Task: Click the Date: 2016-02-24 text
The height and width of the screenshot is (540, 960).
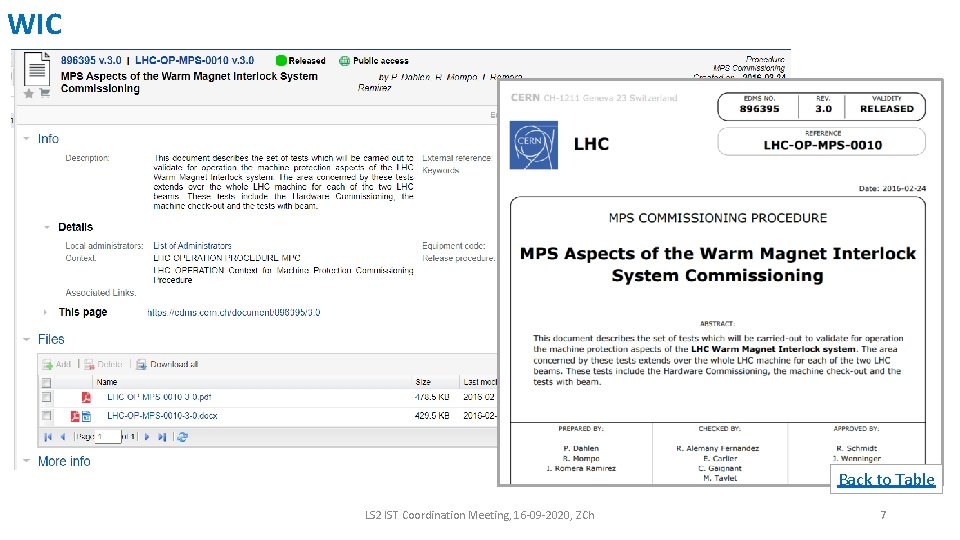Action: point(892,189)
